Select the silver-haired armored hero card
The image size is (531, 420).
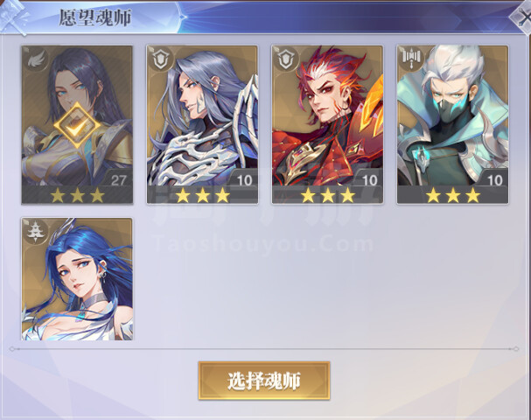[202, 124]
